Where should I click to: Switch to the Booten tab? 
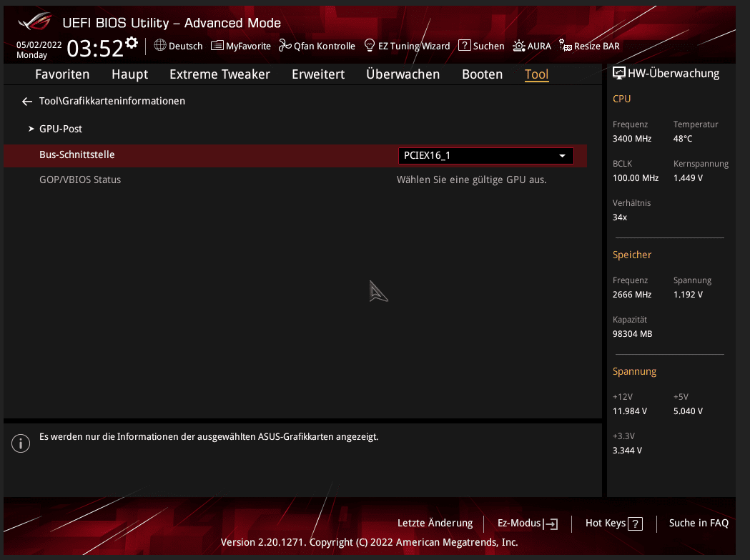pyautogui.click(x=482, y=74)
